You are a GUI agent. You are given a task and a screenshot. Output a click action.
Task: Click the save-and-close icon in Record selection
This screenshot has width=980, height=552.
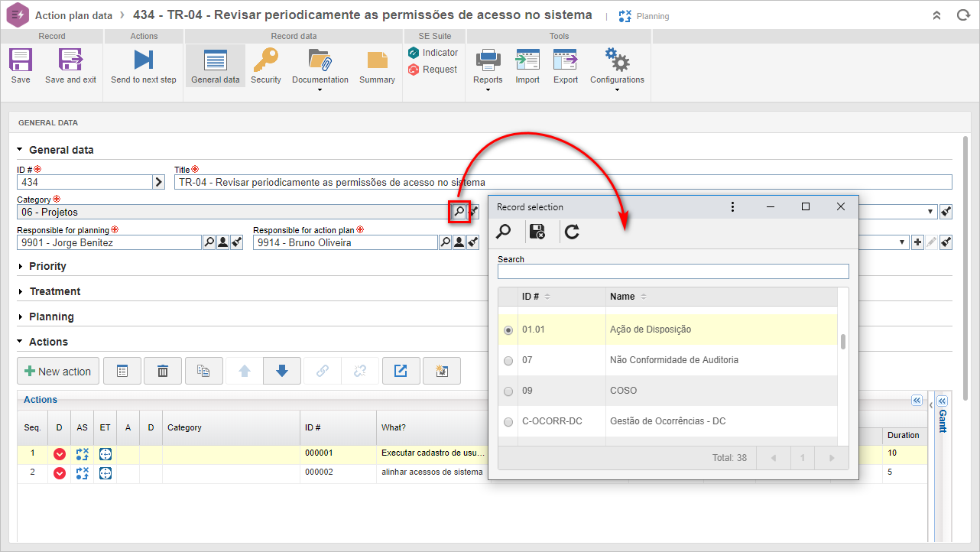[x=537, y=232]
